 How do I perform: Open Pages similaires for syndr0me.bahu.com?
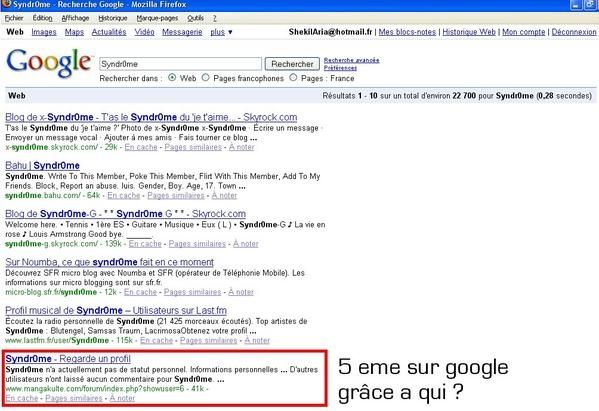(x=176, y=196)
